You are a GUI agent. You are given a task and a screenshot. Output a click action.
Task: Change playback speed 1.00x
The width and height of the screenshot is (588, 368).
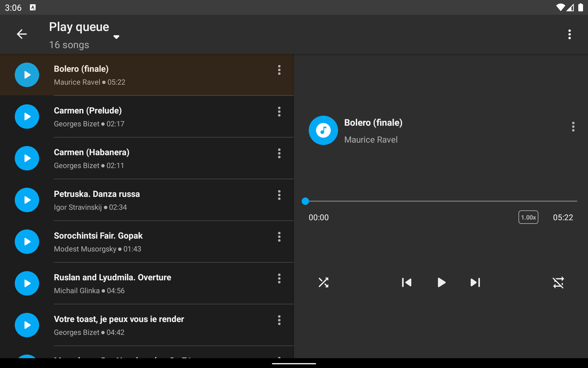point(528,217)
